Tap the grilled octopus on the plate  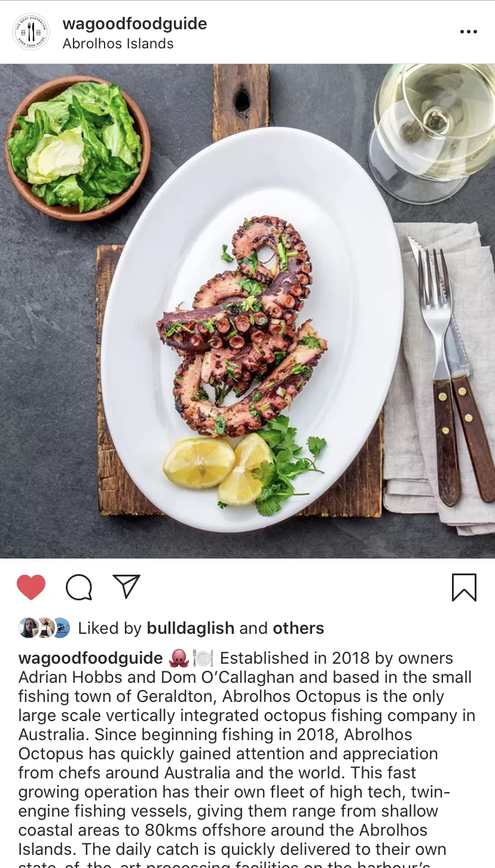pos(242,326)
